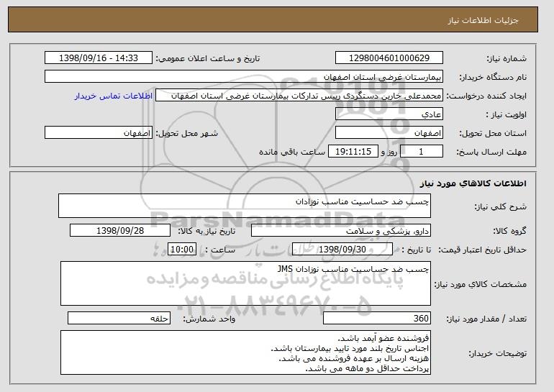Image resolution: width=554 pixels, height=392 pixels.
Task: Click the label نام دستگاه خریدار
Action: click(493, 77)
